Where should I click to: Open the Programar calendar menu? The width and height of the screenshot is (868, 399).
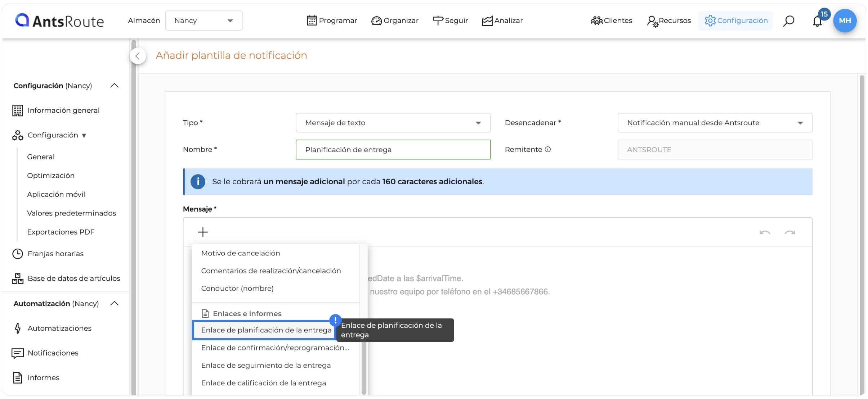pyautogui.click(x=332, y=21)
